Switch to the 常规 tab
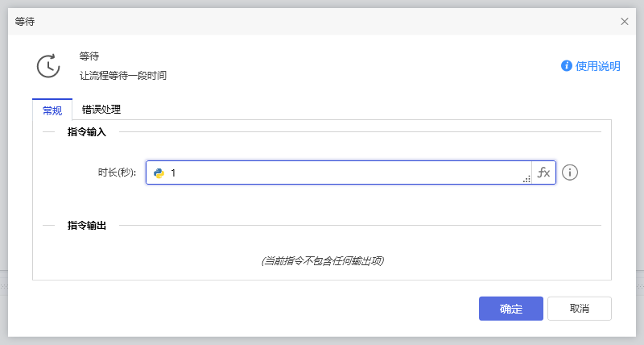Screen dimensions: 644x345 coord(52,110)
